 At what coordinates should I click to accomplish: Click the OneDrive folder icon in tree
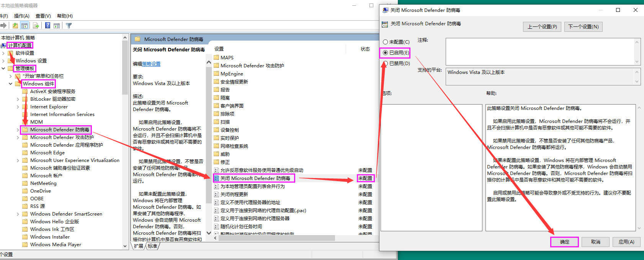25,191
